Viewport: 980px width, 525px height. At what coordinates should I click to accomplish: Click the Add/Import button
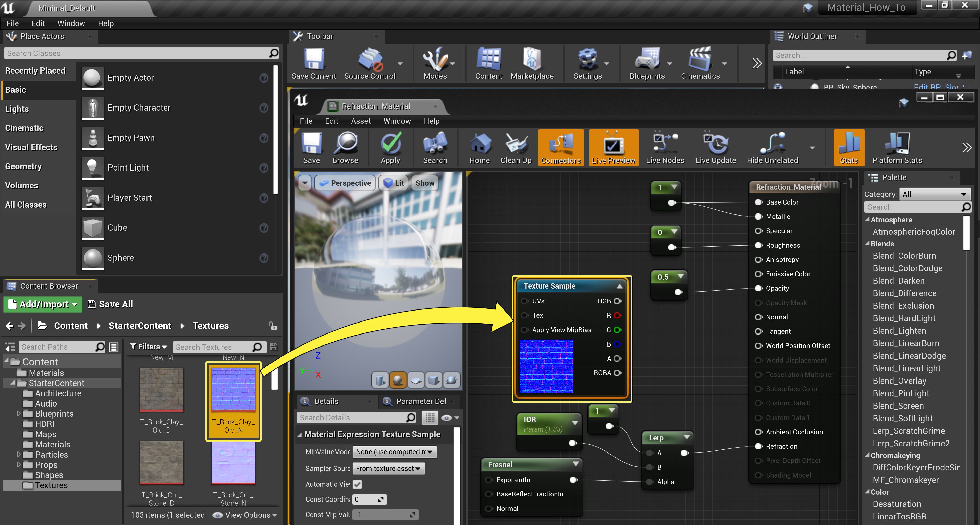[x=43, y=304]
